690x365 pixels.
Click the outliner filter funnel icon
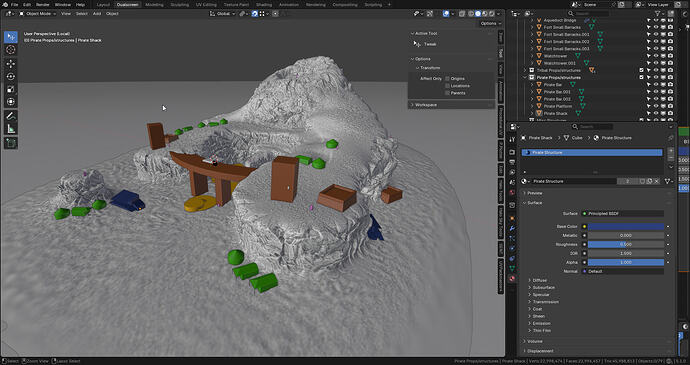click(657, 14)
